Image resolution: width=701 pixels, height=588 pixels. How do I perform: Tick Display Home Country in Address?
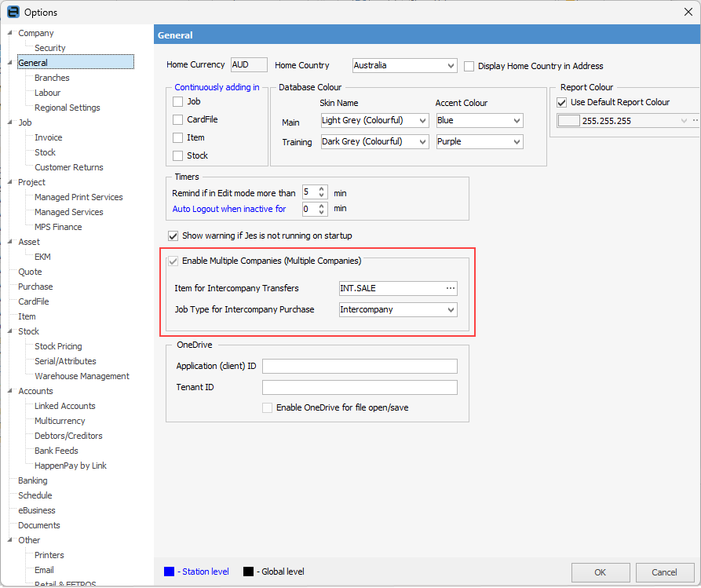click(469, 66)
